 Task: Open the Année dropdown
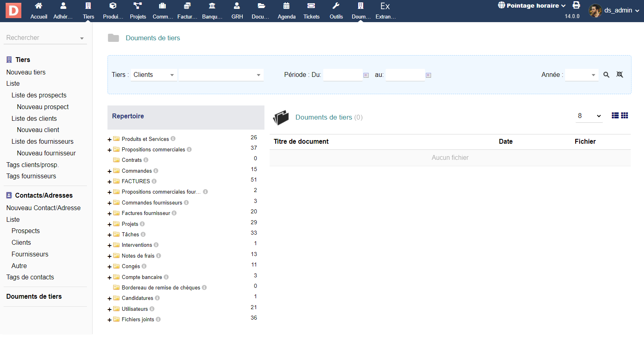point(582,75)
